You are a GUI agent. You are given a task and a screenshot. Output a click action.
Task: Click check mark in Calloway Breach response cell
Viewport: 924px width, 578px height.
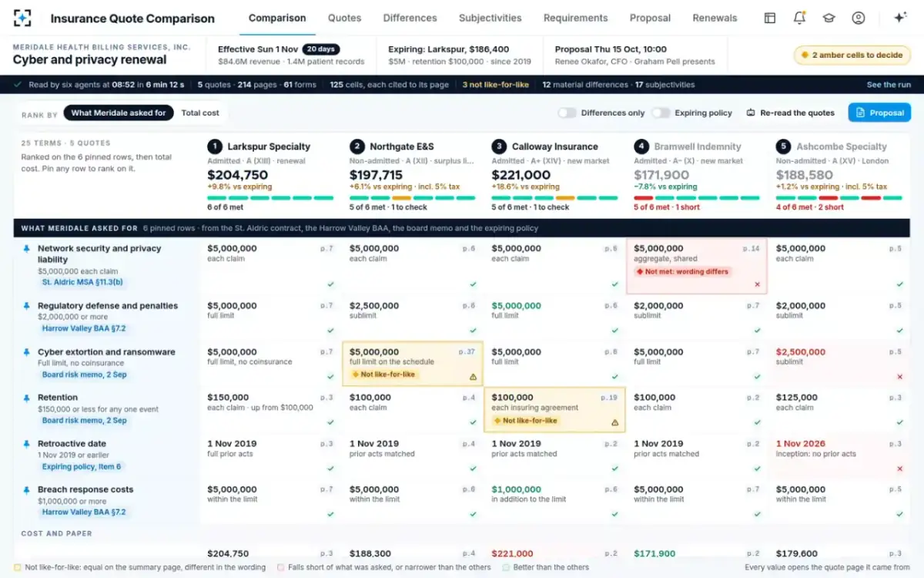614,514
